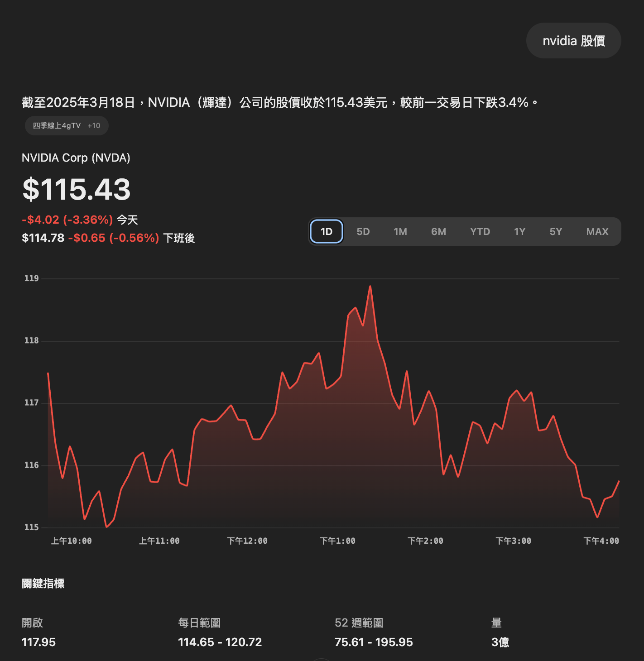Select the 1Y time range
The width and height of the screenshot is (644, 661).
coord(519,231)
